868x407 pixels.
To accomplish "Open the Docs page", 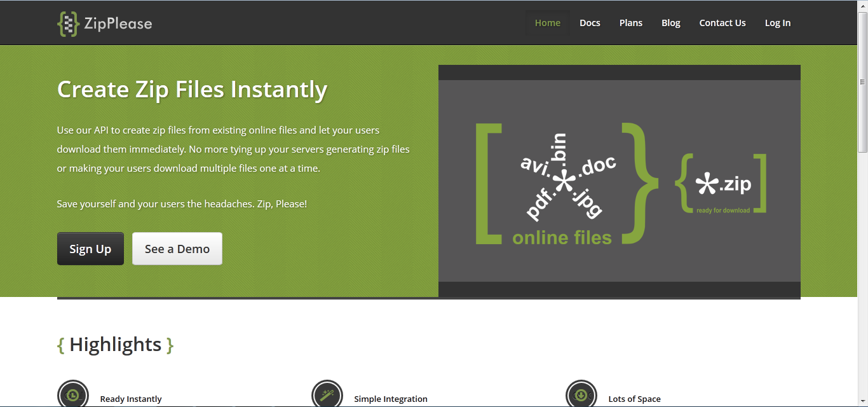I will pos(590,23).
